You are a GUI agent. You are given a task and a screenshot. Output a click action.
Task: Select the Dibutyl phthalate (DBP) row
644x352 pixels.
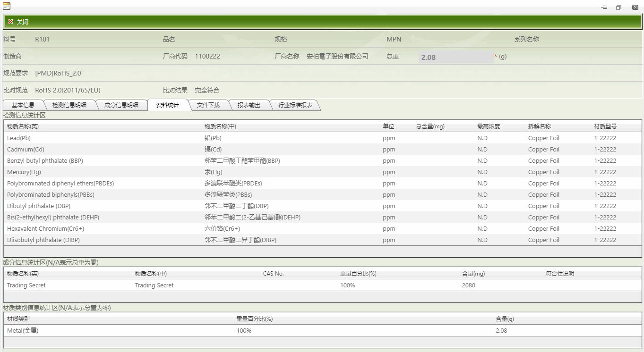pos(322,206)
